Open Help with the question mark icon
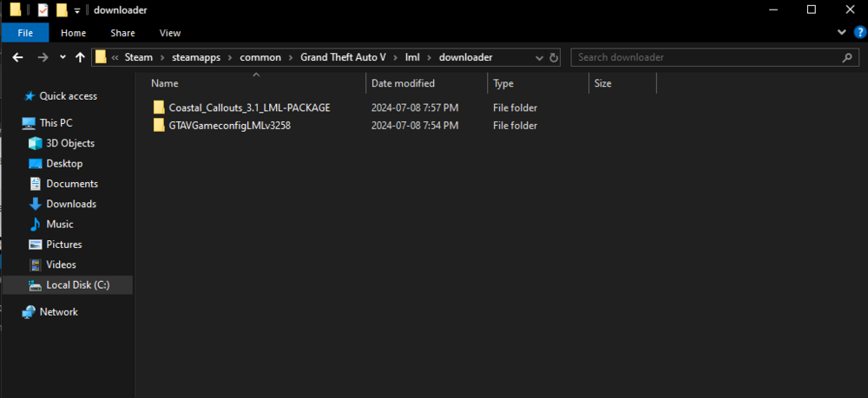868x398 pixels. click(859, 33)
